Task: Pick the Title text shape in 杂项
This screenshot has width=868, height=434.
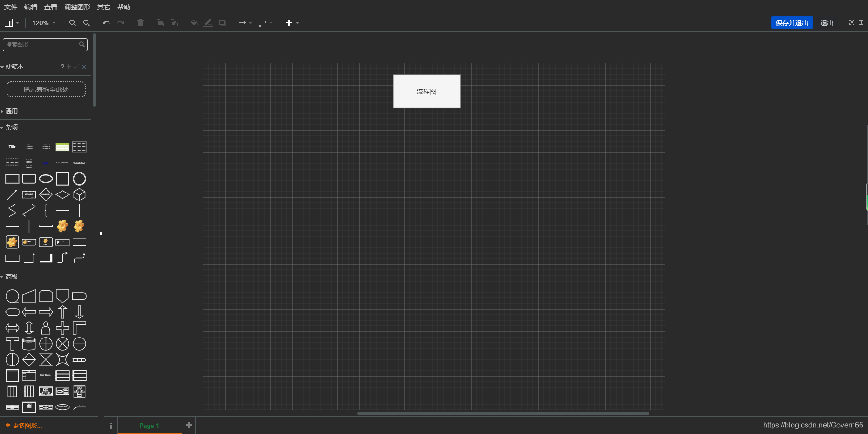Action: tap(12, 147)
